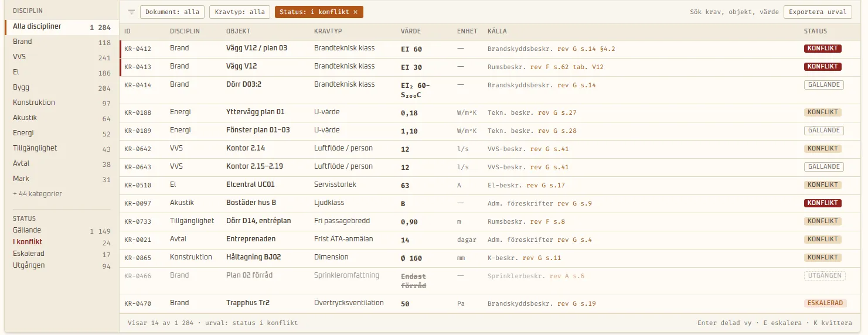This screenshot has width=868, height=335.
Task: Click object 'Entreprenaden'
Action: pos(251,239)
